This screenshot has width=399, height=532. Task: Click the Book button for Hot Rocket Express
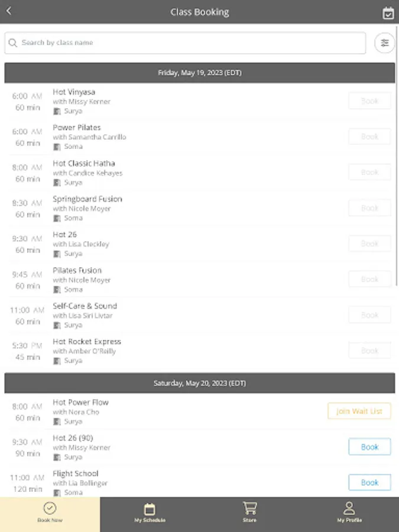369,351
